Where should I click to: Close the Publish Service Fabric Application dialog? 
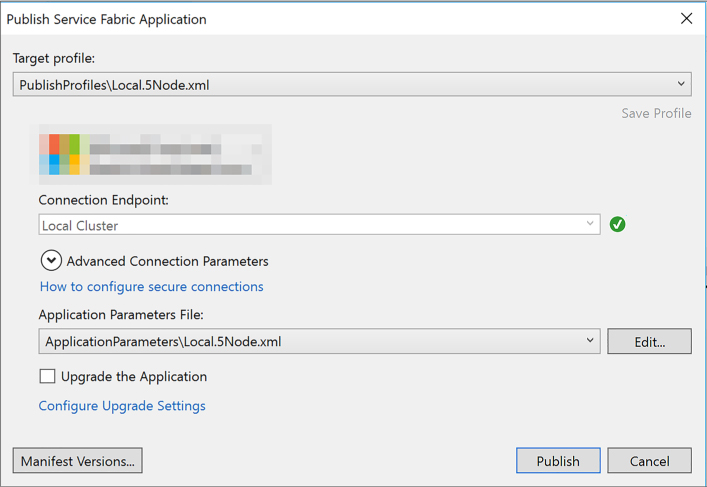pos(686,18)
